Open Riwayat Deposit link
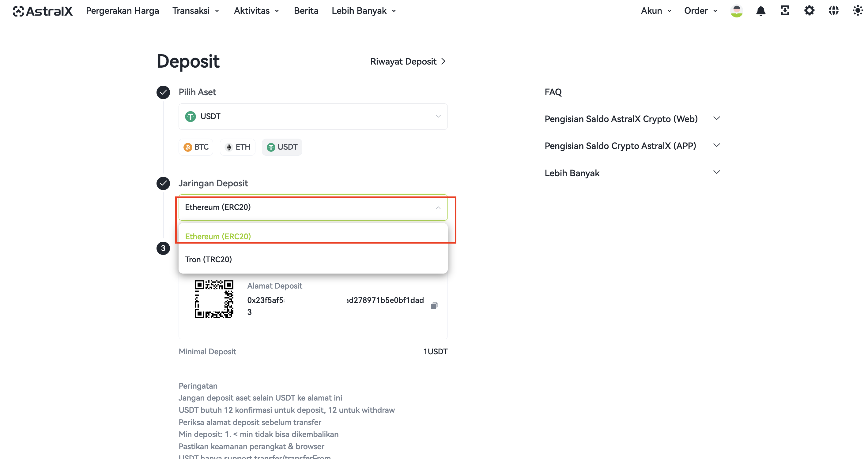868x459 pixels. tap(408, 62)
